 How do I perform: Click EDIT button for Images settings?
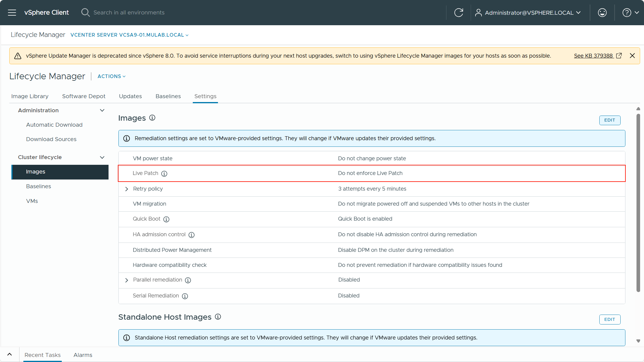point(610,120)
